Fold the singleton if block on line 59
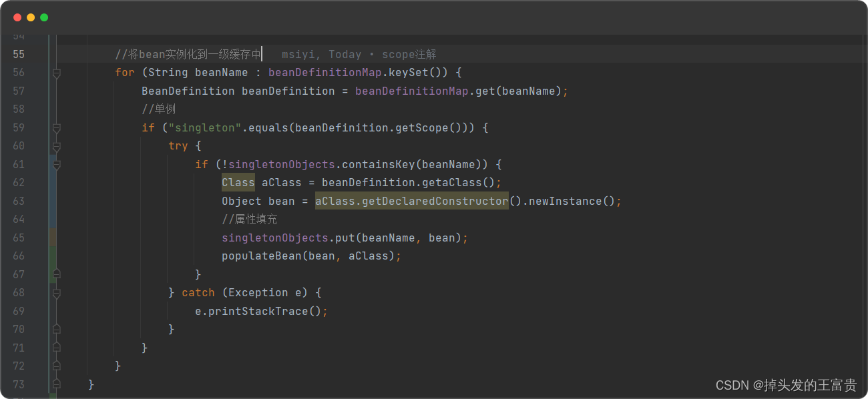This screenshot has height=399, width=868. pyautogui.click(x=57, y=128)
